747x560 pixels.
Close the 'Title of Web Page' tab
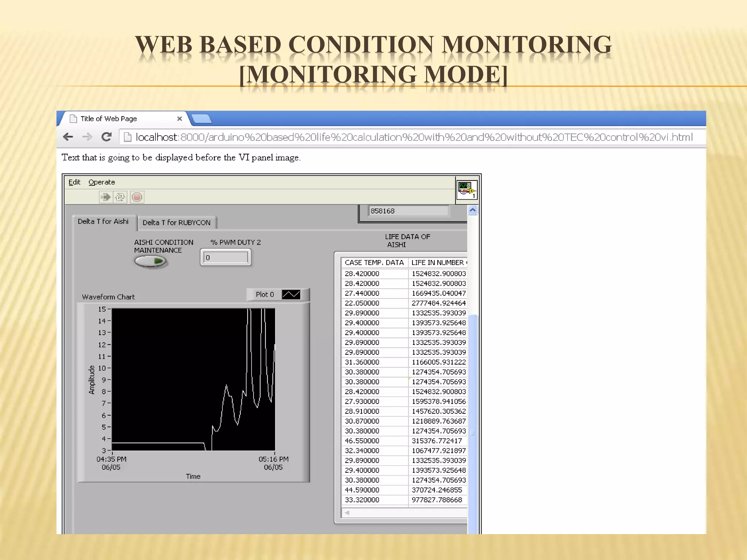(179, 118)
